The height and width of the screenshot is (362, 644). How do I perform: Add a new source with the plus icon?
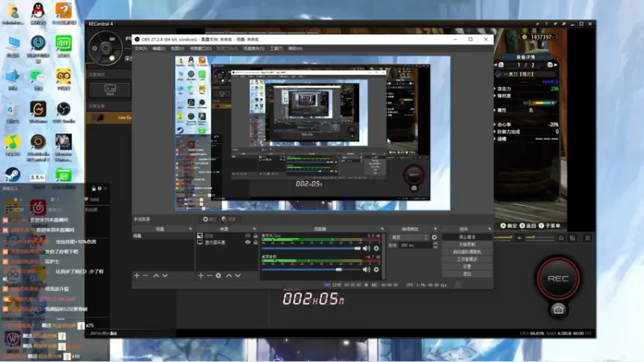click(200, 275)
